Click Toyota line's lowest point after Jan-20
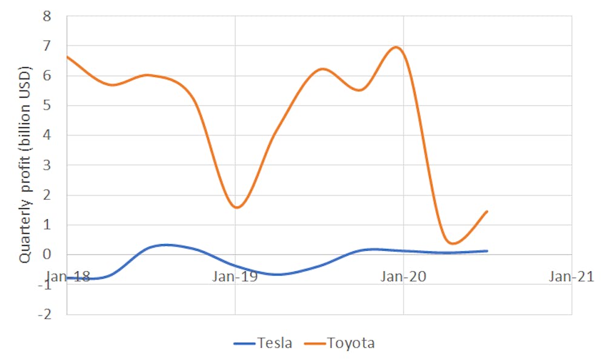606x364 pixels. coord(453,243)
